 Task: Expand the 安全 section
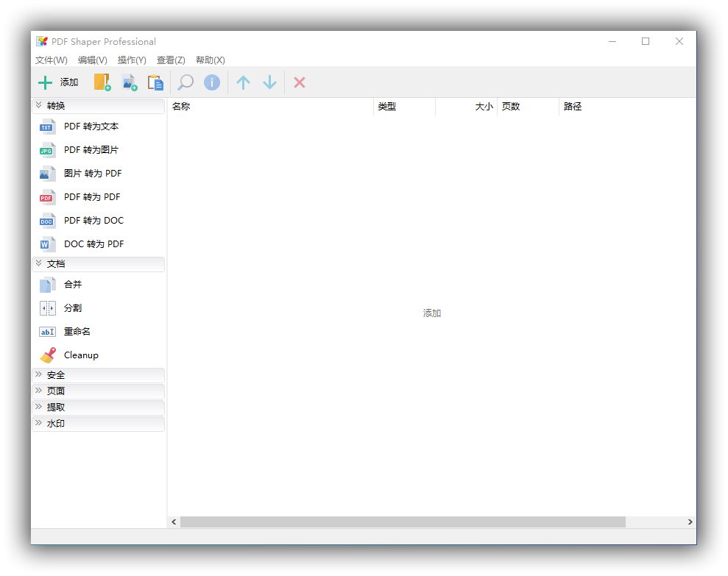tap(99, 375)
